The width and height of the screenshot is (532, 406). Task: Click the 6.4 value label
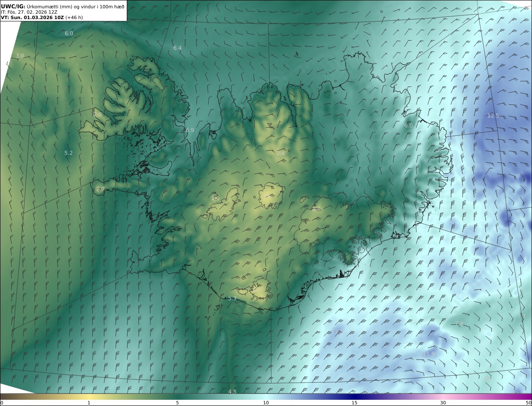coord(177,48)
